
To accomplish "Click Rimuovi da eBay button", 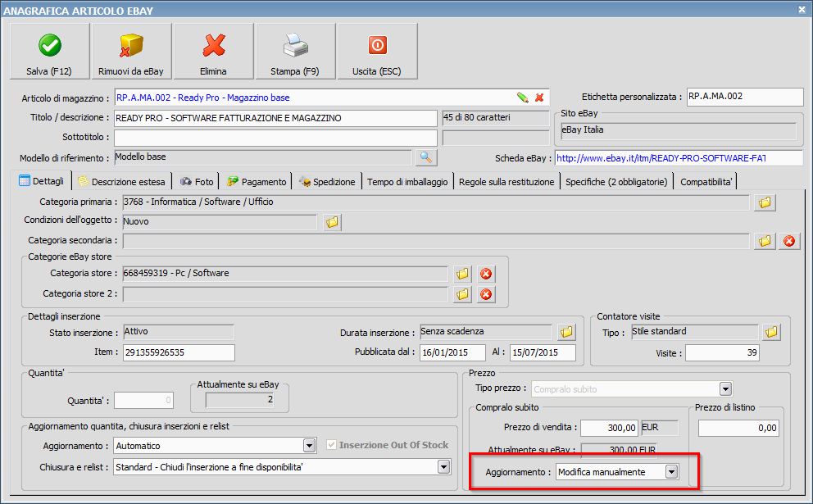I will click(x=131, y=52).
